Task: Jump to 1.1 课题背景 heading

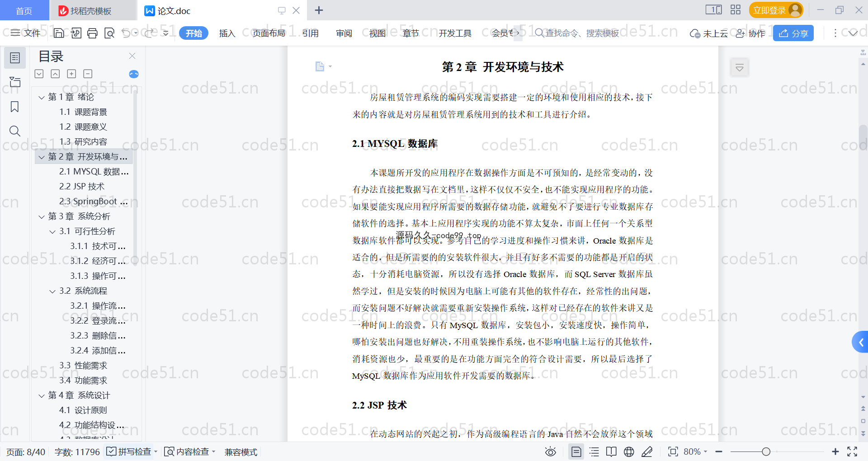Action: coord(83,112)
